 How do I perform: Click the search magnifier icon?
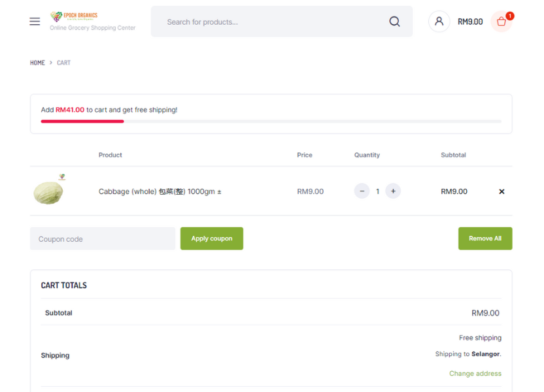[394, 22]
